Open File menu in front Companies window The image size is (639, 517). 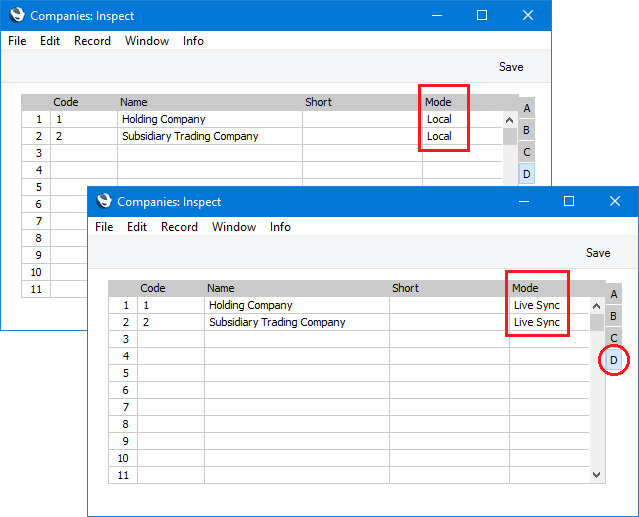tap(104, 227)
